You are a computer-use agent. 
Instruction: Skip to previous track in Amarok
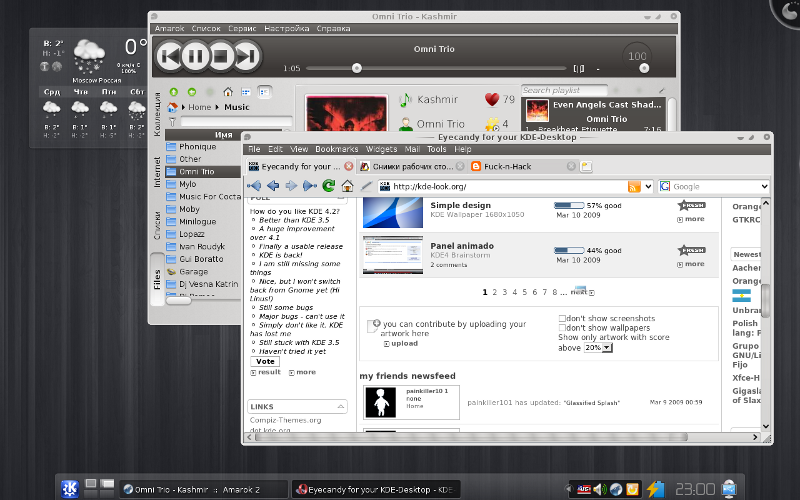coord(169,56)
